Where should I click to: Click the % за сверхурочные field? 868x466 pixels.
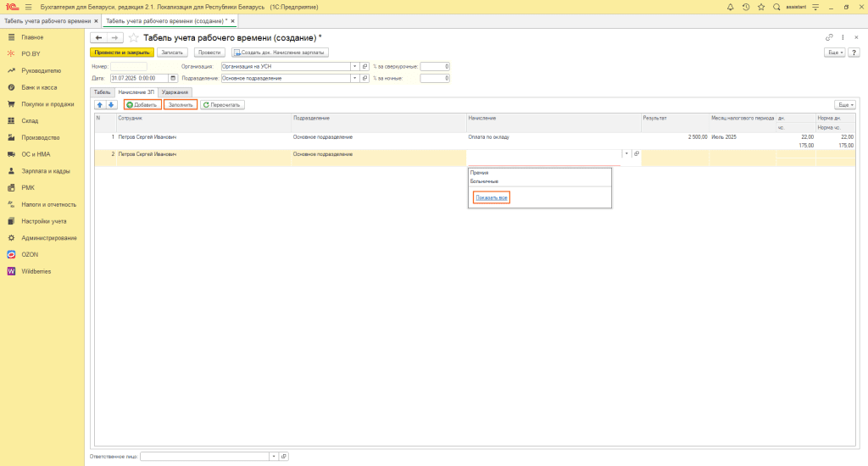pos(435,66)
